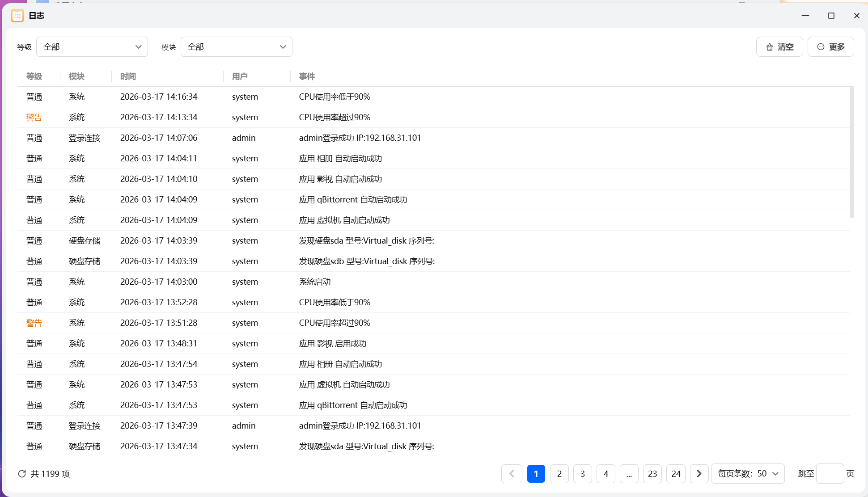This screenshot has width=868, height=497.
Task: Click the 跳至 page number input field
Action: [830, 474]
